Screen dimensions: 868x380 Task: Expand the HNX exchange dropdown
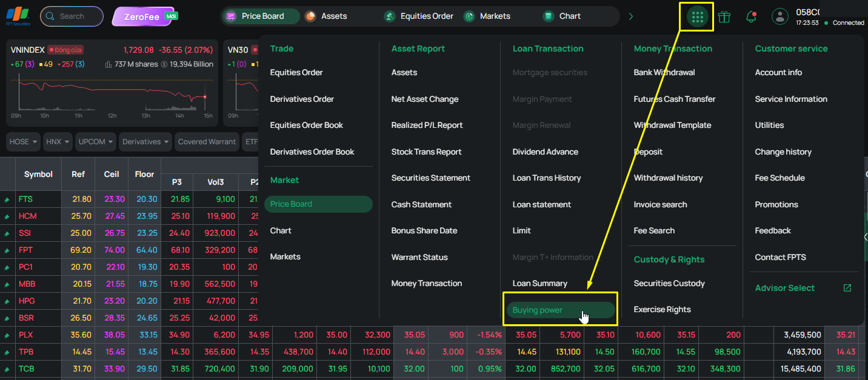coord(58,142)
